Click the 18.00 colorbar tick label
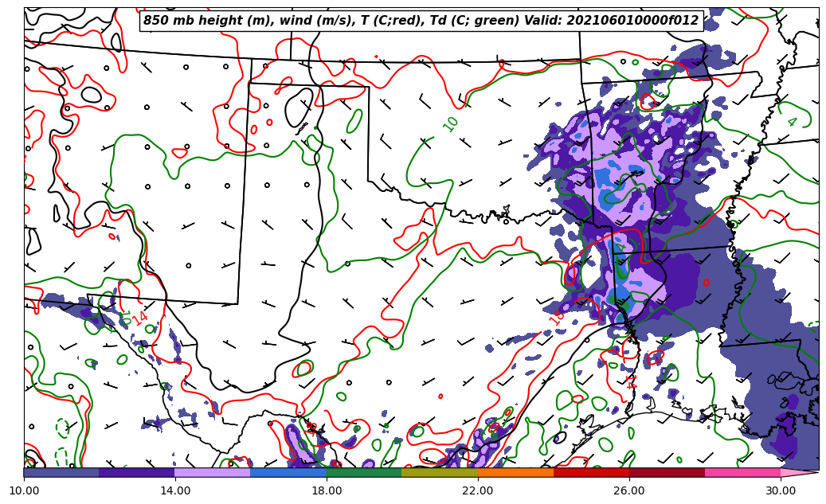This screenshot has width=826, height=504. pos(326,490)
